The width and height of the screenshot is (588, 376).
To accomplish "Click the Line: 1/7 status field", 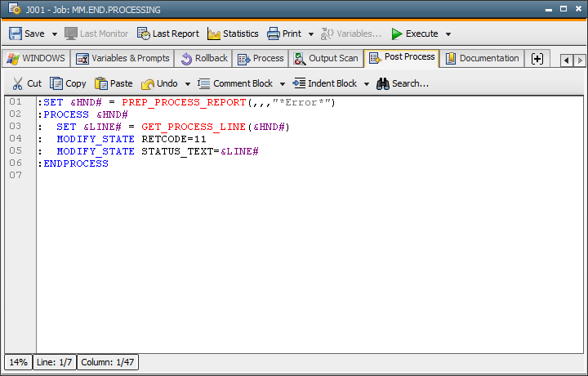I will (55, 362).
